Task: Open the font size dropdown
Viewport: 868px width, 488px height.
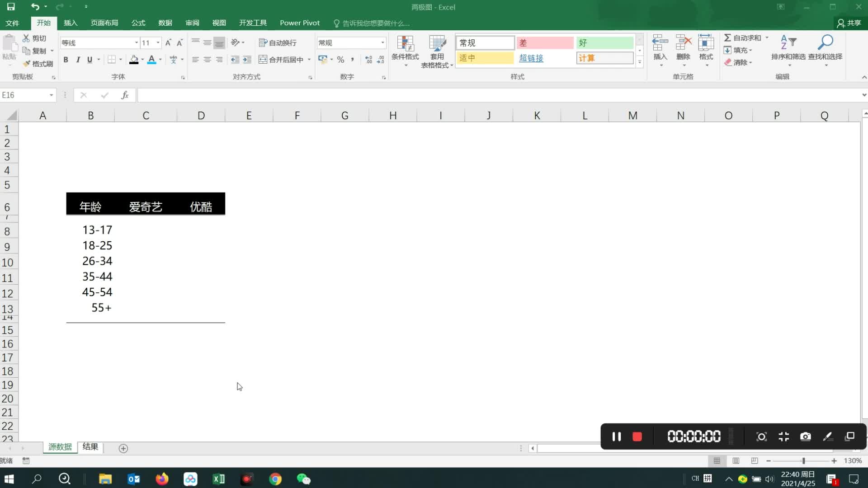Action: click(x=158, y=42)
